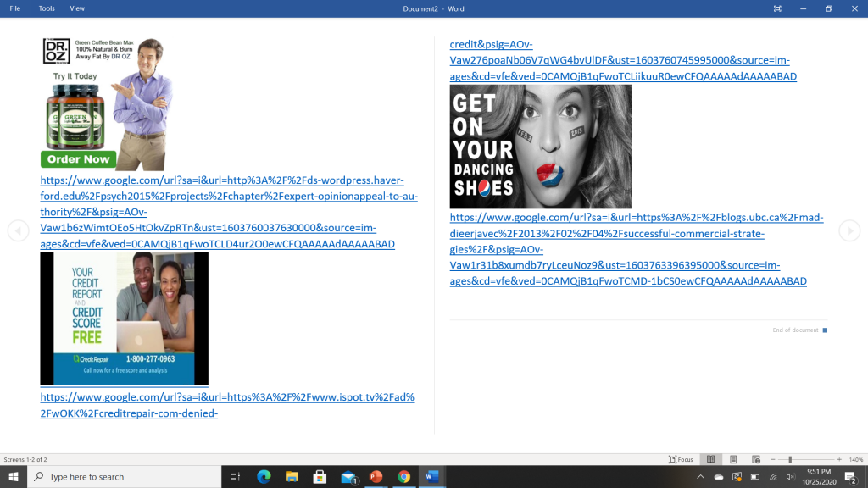Open Microsoft Store from taskbar
The width and height of the screenshot is (868, 488).
[320, 477]
